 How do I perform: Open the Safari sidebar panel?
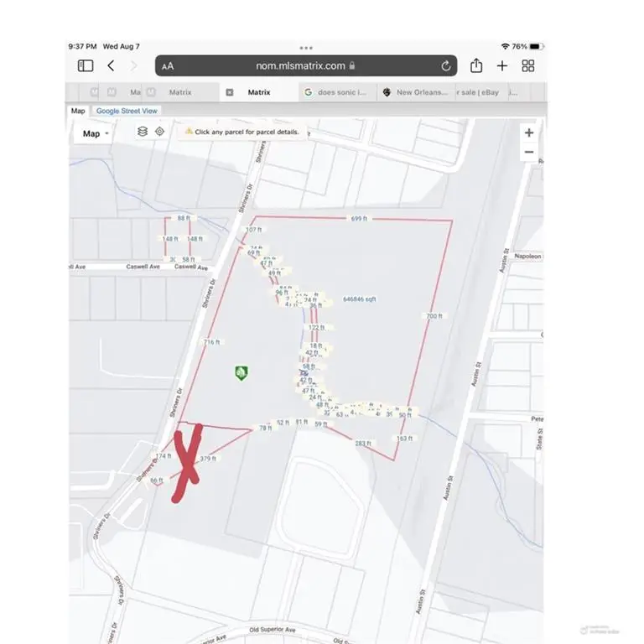tap(85, 65)
